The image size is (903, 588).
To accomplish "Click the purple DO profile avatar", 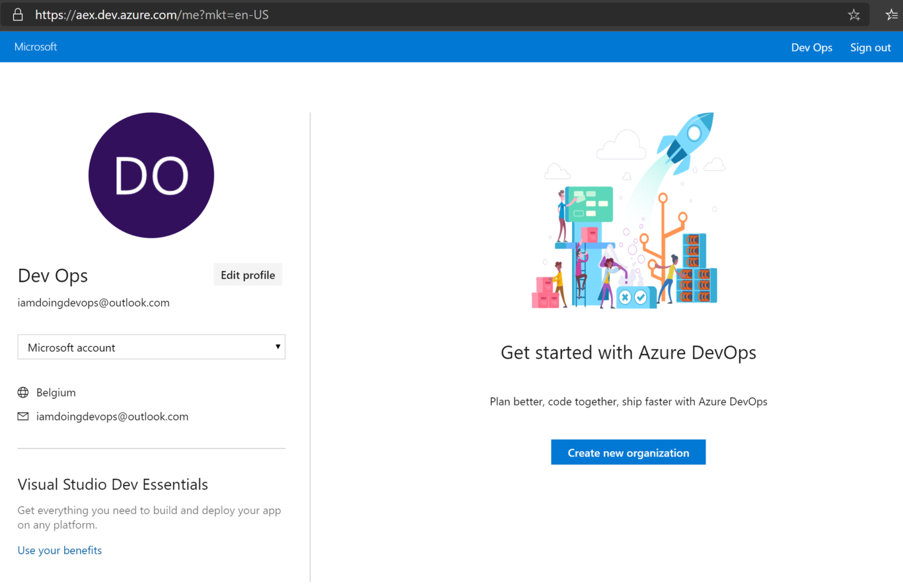I will pos(151,175).
